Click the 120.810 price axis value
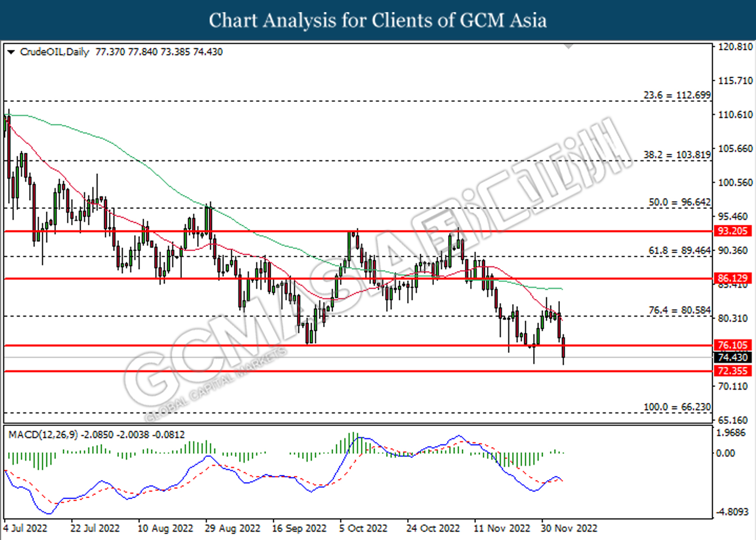Image resolution: width=756 pixels, height=540 pixels. coord(735,47)
